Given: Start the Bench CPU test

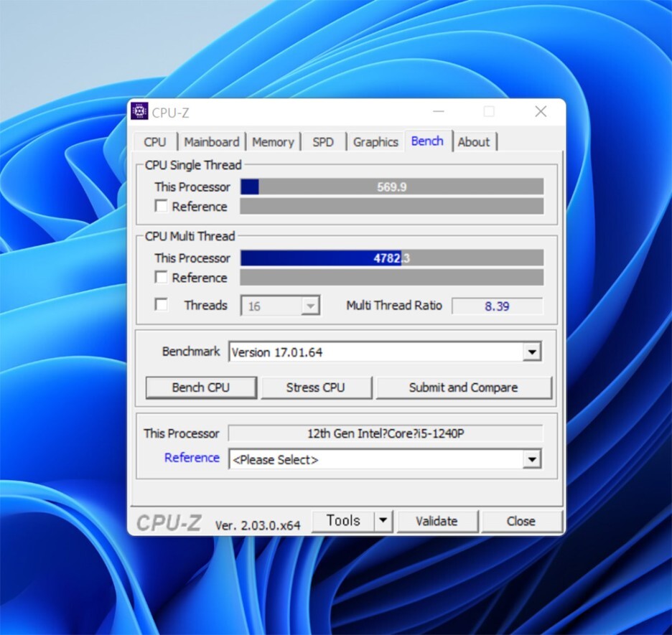Looking at the screenshot, I should (x=201, y=387).
